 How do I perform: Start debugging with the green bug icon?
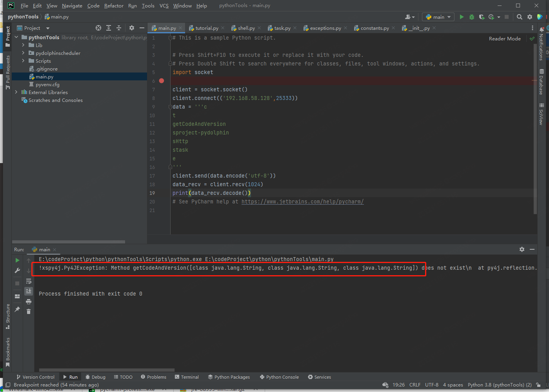[x=472, y=17]
